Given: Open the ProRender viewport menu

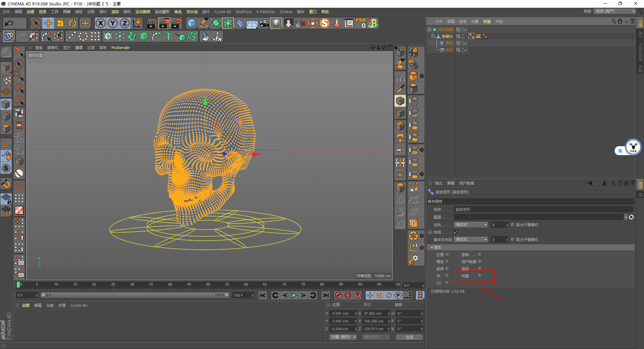Looking at the screenshot, I should pyautogui.click(x=120, y=48).
